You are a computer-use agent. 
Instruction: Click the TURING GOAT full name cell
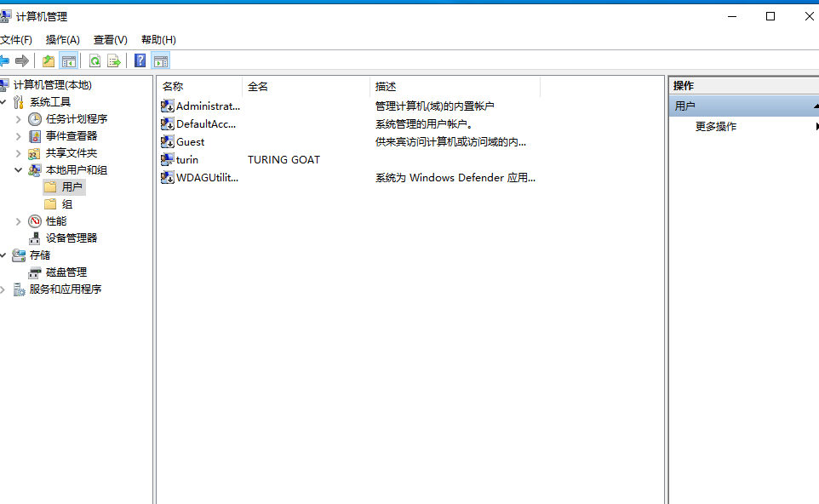coord(283,160)
